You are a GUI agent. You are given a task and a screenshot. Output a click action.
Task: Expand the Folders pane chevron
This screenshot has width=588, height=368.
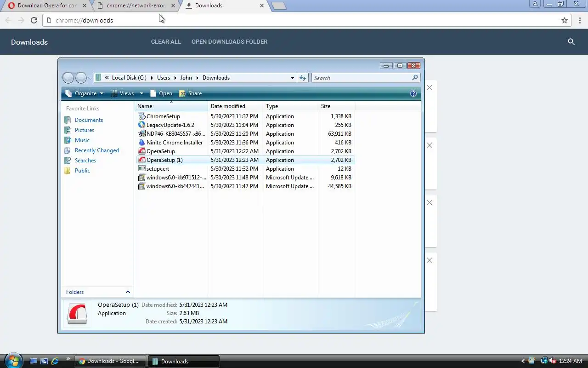click(128, 292)
